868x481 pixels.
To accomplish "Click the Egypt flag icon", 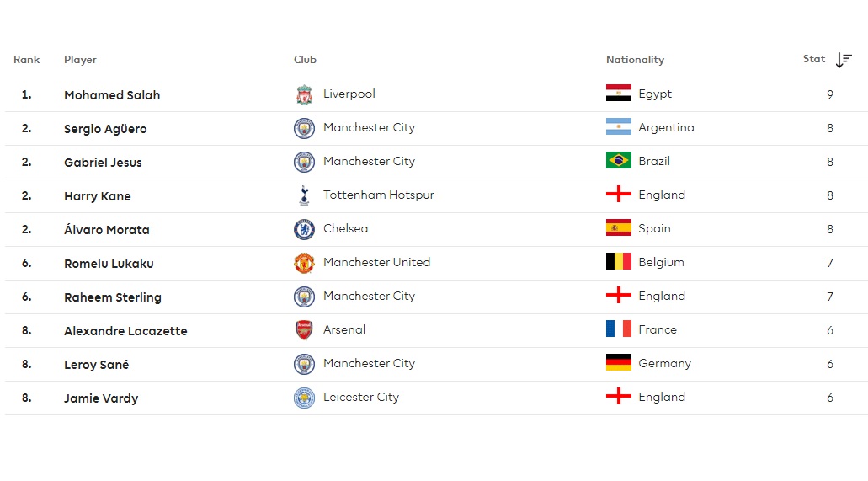I will click(619, 94).
